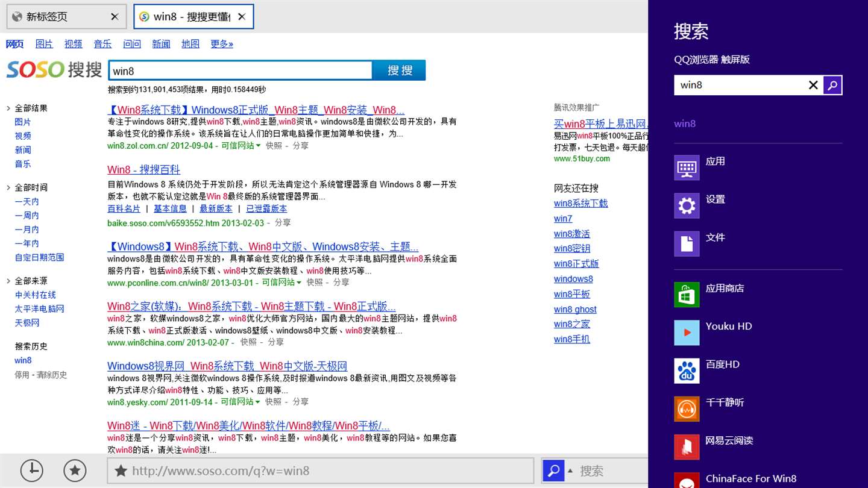The height and width of the screenshot is (488, 868).
Task: Search within 应用商店 app
Action: [758, 295]
